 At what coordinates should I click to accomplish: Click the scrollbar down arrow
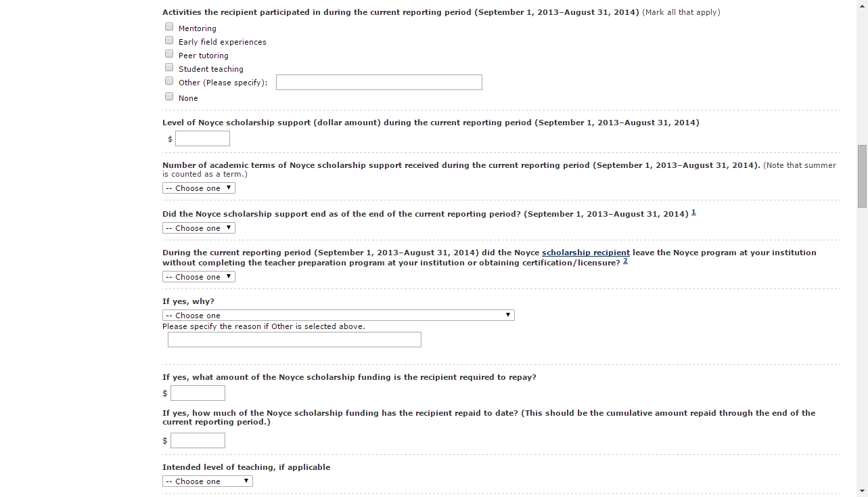(x=862, y=491)
